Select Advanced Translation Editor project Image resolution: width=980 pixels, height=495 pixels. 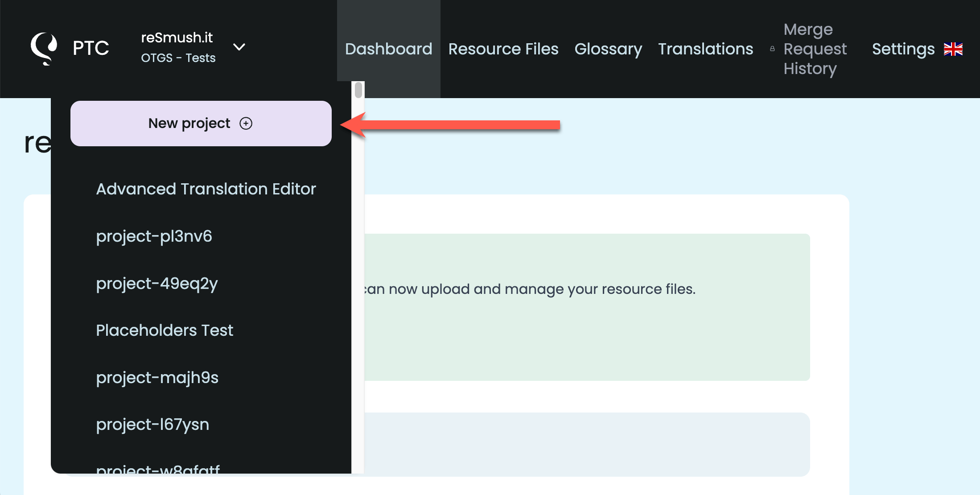(x=206, y=189)
